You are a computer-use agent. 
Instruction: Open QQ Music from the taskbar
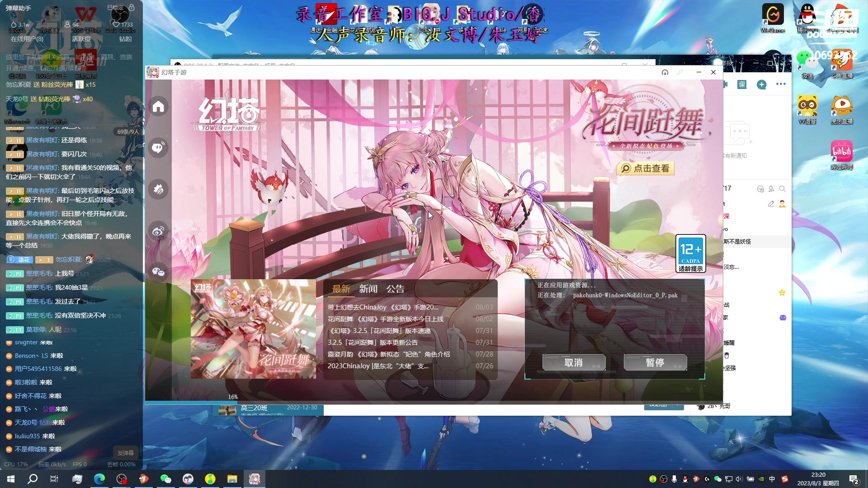pos(210,479)
